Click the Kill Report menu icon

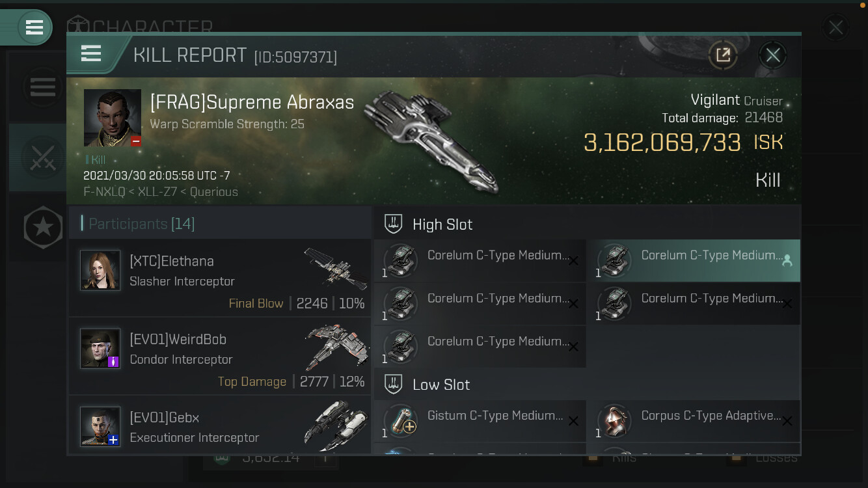(91, 54)
